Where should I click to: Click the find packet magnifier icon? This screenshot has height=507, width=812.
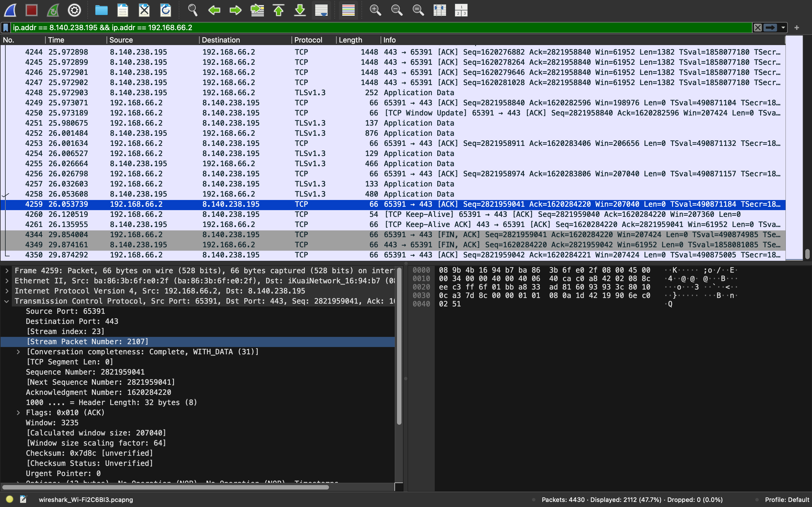tap(193, 10)
